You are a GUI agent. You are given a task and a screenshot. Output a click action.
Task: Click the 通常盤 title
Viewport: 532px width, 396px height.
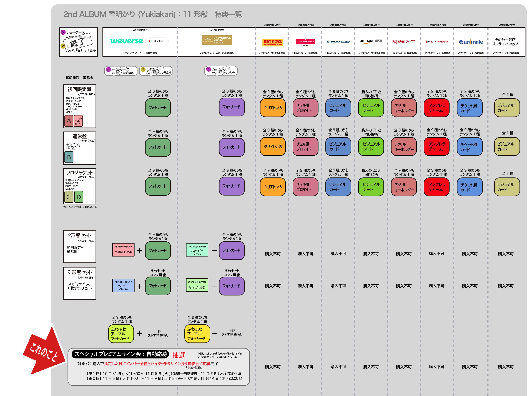(80, 136)
